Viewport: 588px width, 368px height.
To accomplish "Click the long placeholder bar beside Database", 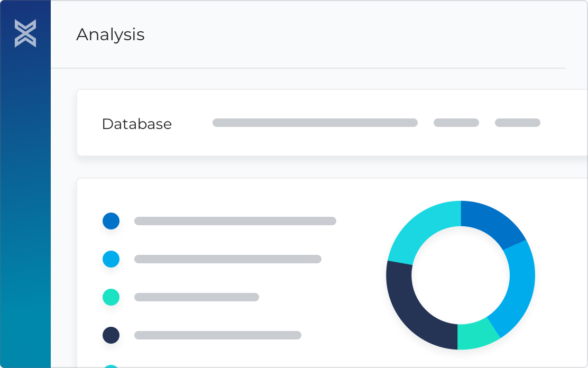I will 315,123.
